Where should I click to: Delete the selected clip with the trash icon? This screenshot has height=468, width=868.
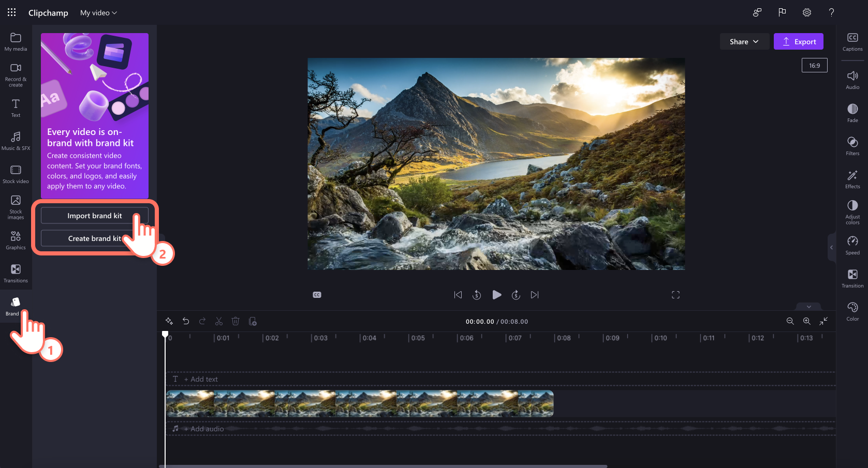(x=236, y=321)
